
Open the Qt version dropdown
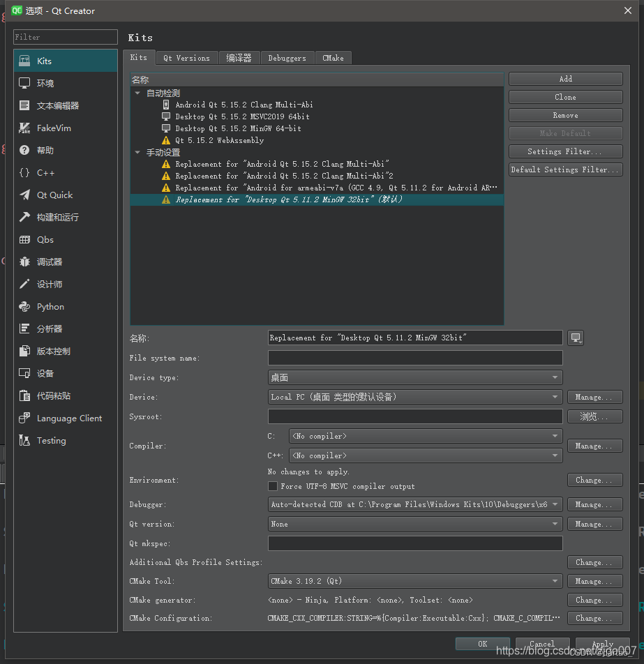(415, 524)
